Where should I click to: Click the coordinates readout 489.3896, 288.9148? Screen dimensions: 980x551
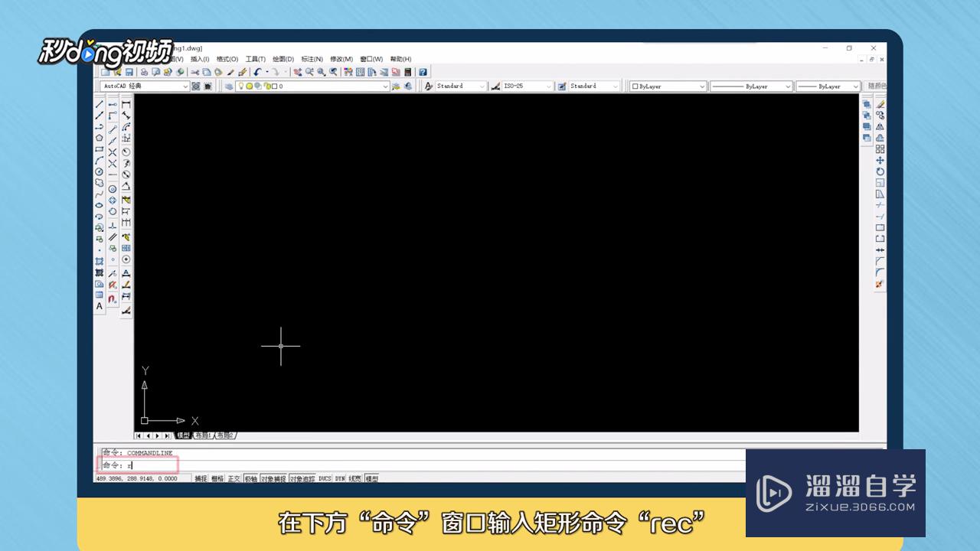[136, 478]
